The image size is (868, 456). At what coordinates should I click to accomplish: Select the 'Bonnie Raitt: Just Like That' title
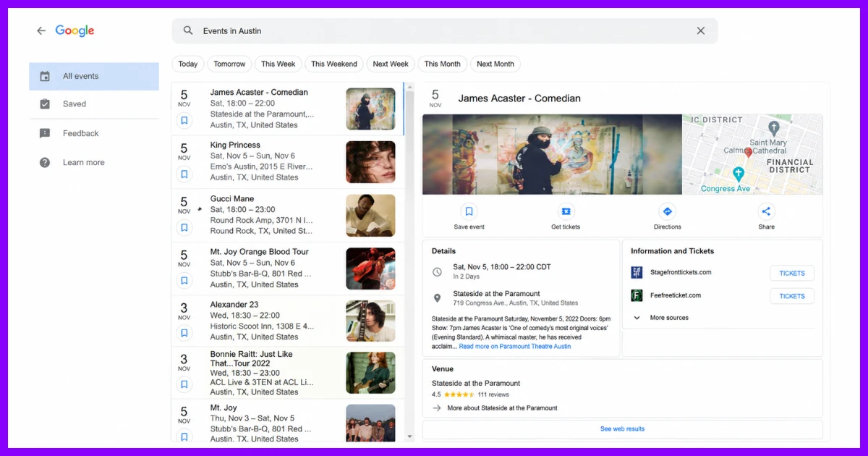click(251, 359)
